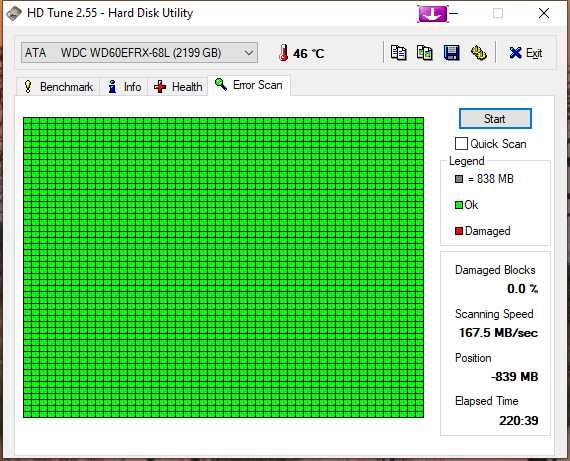Click the purple download arrow icon
Screen dimensions: 570x461
tap(432, 14)
